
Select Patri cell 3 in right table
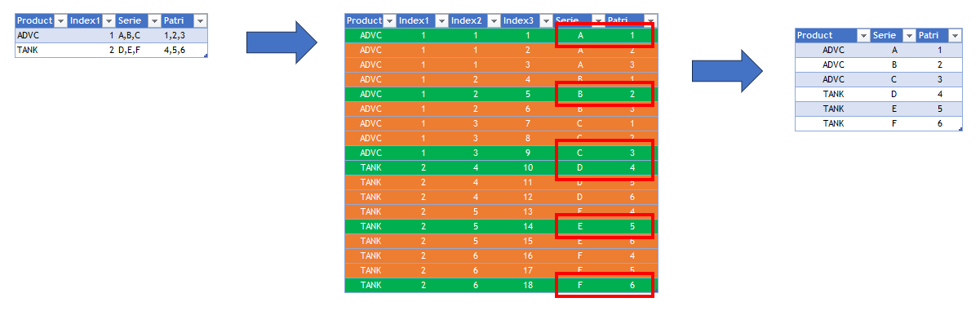tap(940, 80)
